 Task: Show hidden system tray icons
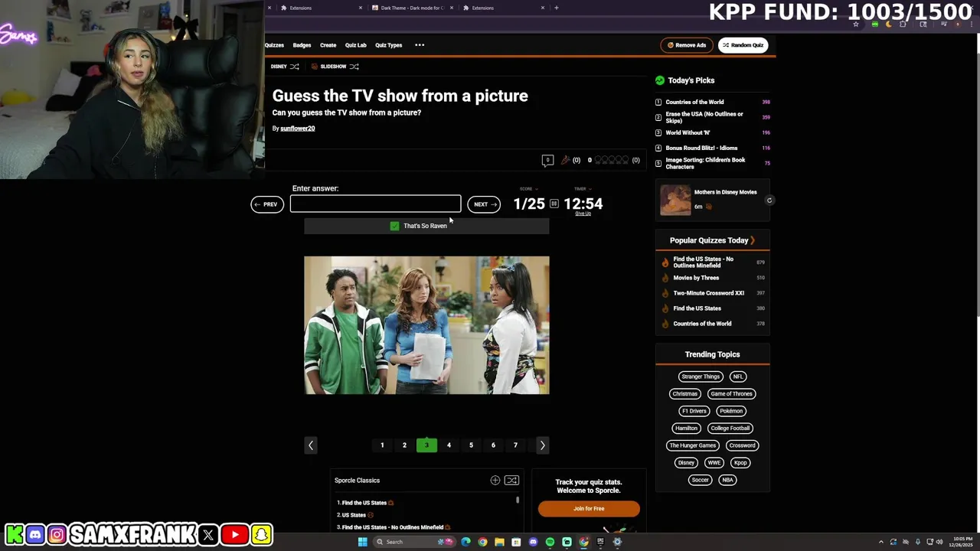880,542
